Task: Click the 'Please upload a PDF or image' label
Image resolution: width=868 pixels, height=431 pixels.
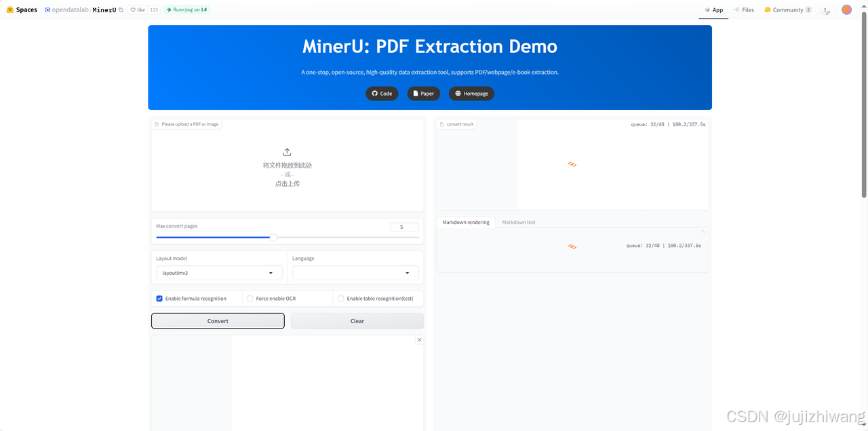Action: (x=186, y=124)
